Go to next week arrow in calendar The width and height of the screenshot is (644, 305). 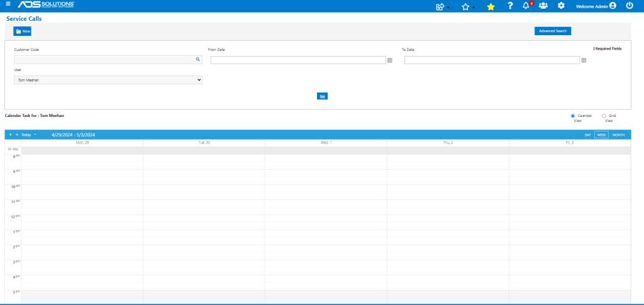coord(17,135)
